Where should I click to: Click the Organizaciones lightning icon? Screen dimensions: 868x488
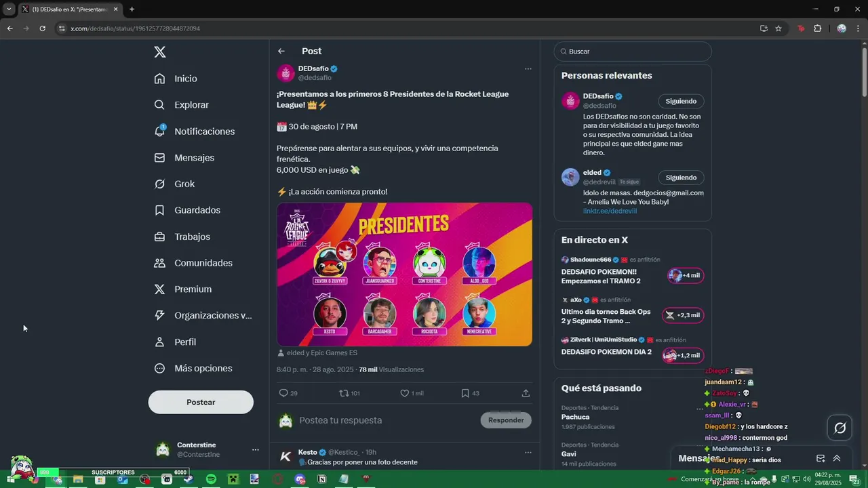coord(159,315)
